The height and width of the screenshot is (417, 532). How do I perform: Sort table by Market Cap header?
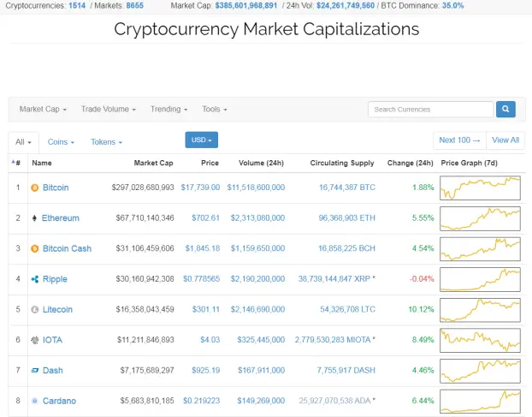tap(154, 163)
